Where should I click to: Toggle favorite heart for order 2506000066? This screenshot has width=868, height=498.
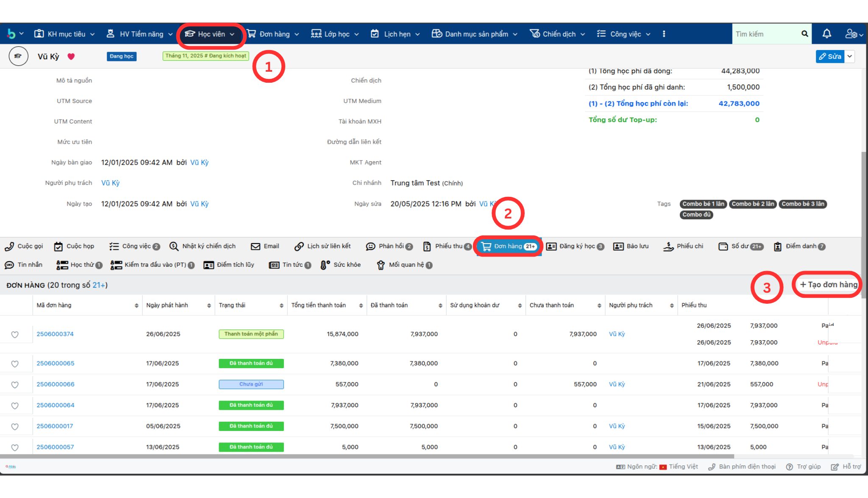(15, 385)
